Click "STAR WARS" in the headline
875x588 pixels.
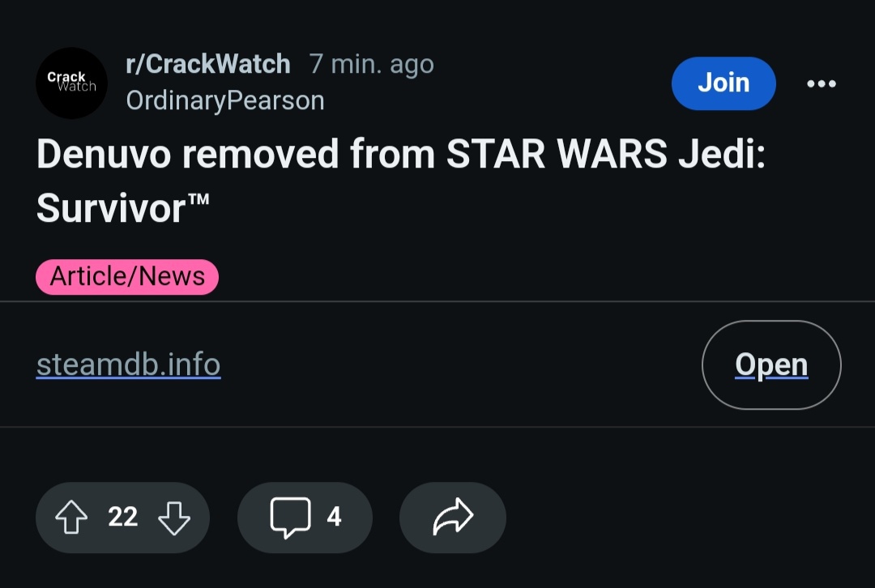[x=557, y=154]
